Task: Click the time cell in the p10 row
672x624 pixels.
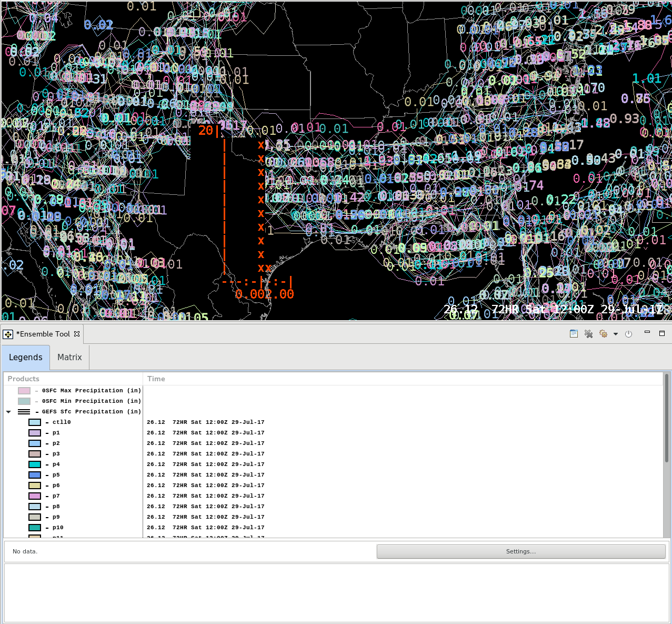Action: click(x=206, y=528)
